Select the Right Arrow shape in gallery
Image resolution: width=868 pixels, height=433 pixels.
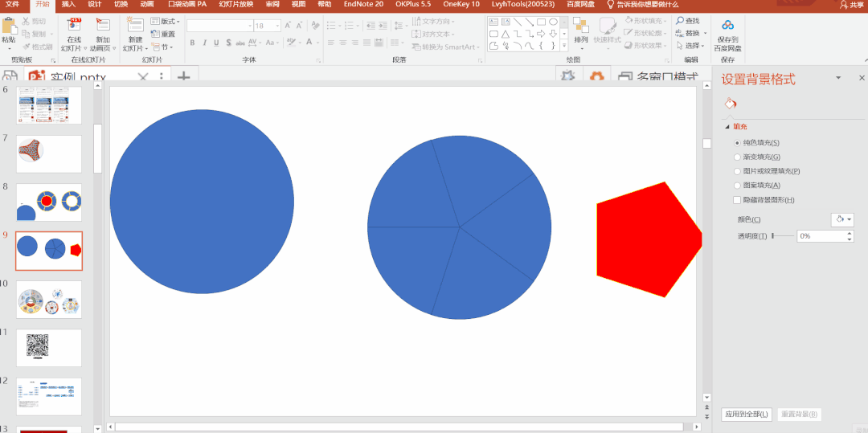point(542,34)
